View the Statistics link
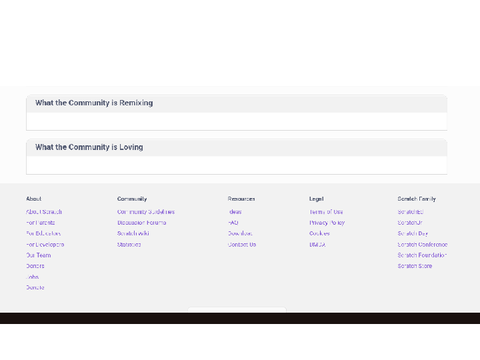480x360 pixels. point(129,244)
